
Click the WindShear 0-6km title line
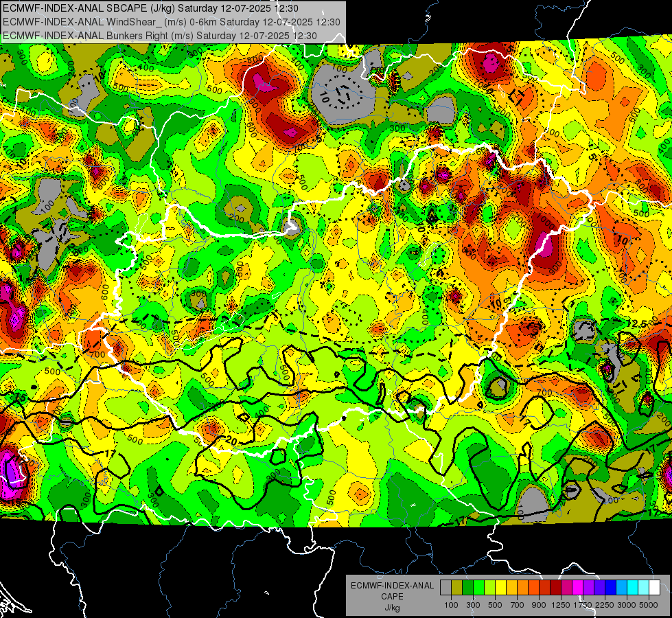172,22
